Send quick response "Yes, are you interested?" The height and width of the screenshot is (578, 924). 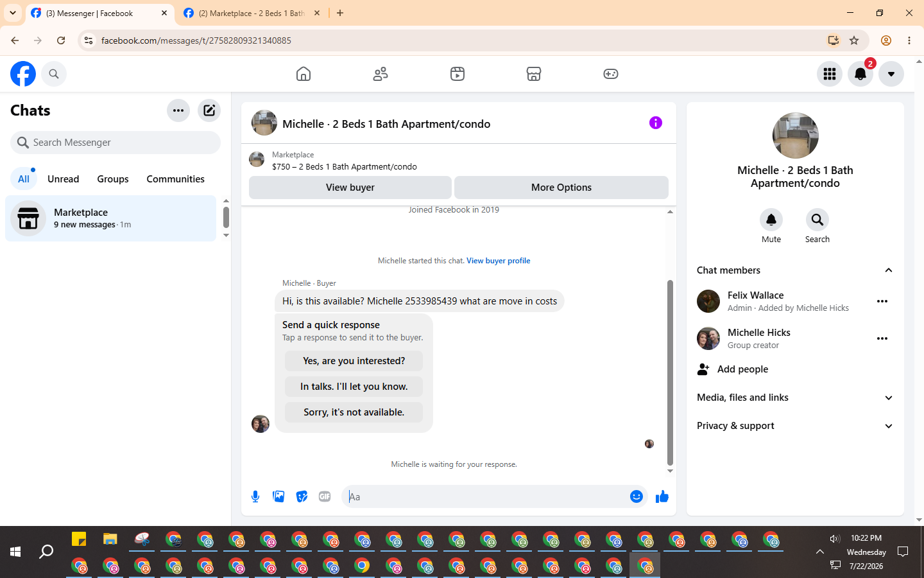[354, 361]
